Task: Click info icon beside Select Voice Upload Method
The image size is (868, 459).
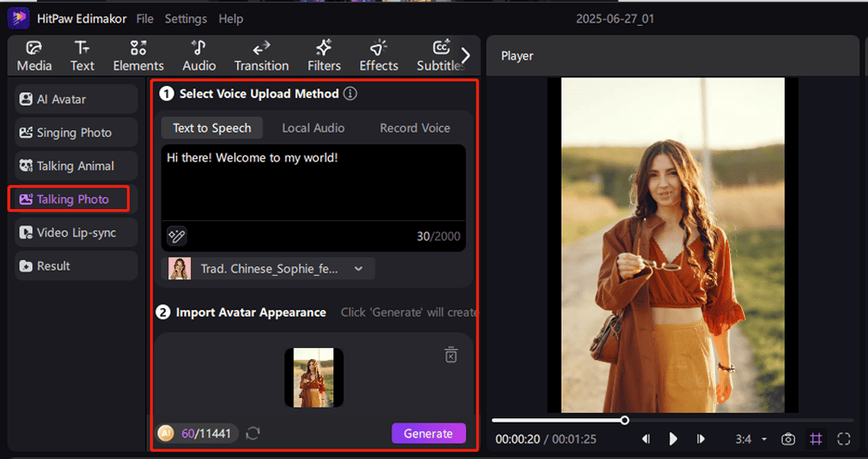Action: [x=350, y=94]
